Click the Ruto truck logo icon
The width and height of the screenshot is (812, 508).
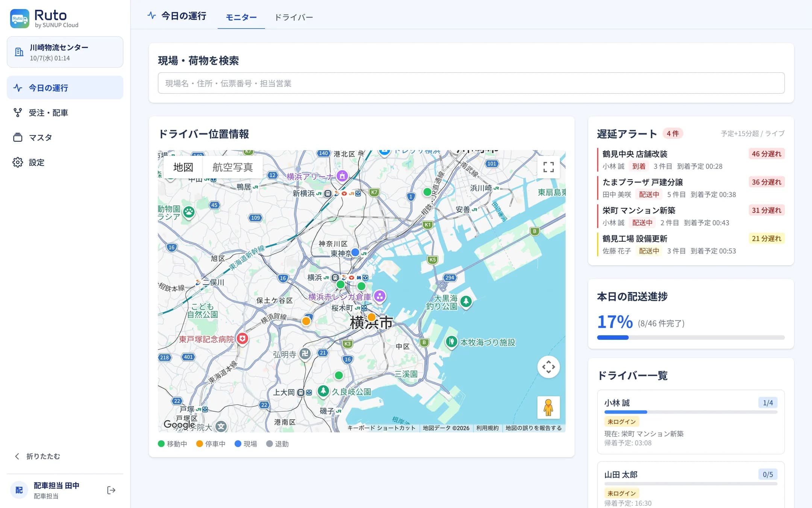[20, 18]
